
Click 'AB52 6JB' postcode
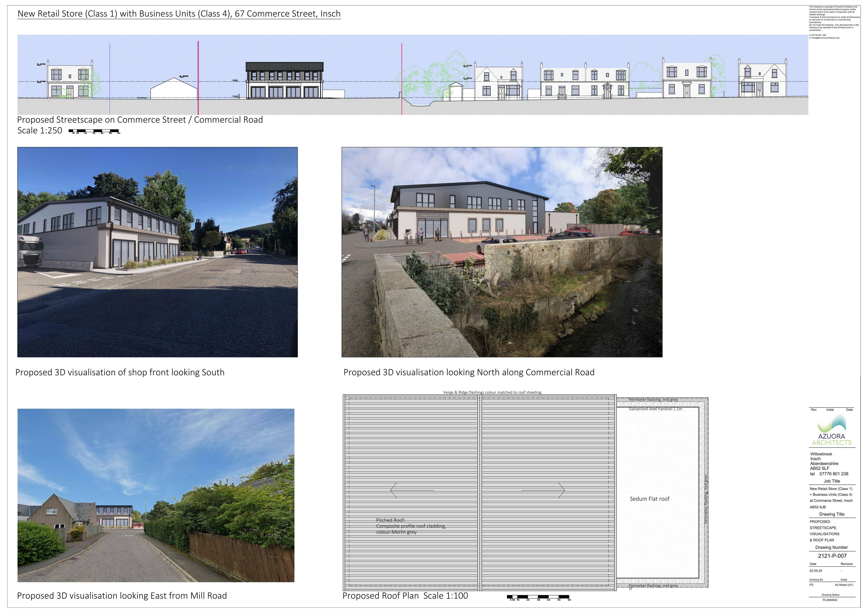point(818,507)
